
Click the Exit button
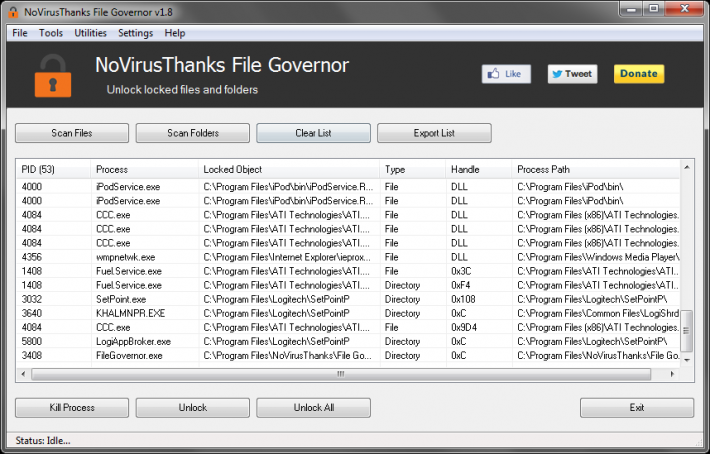(637, 407)
